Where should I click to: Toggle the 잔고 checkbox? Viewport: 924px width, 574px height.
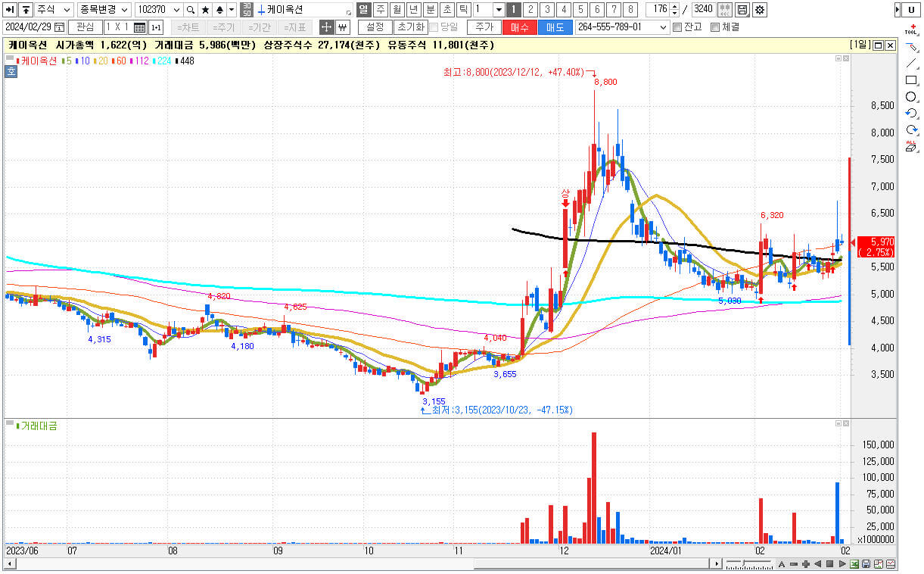[x=677, y=27]
